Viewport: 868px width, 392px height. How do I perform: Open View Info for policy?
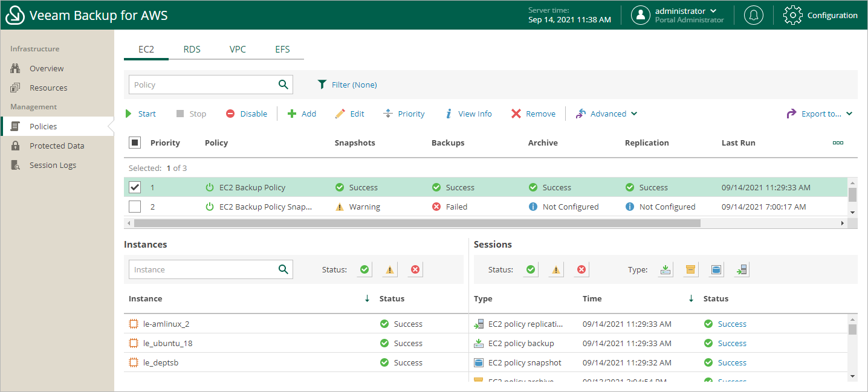pos(468,114)
